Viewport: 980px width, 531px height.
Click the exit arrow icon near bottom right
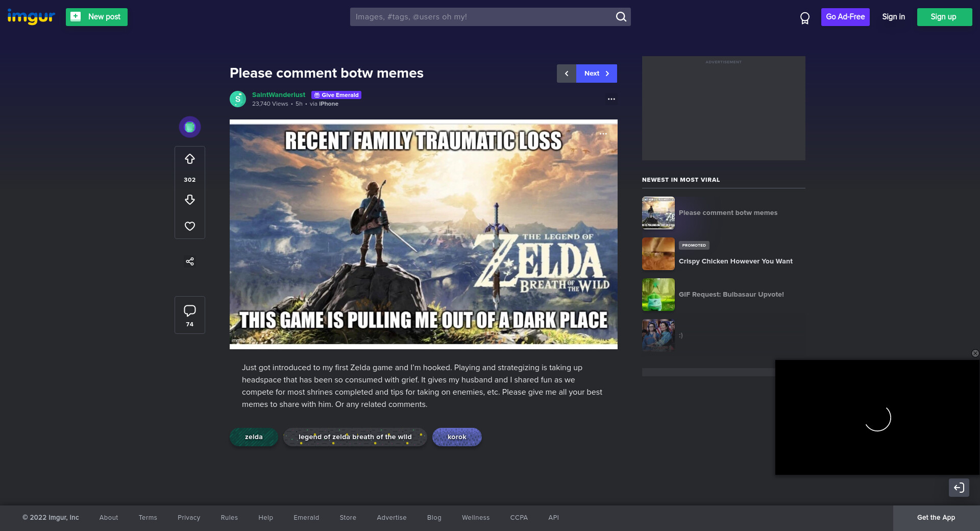click(959, 488)
